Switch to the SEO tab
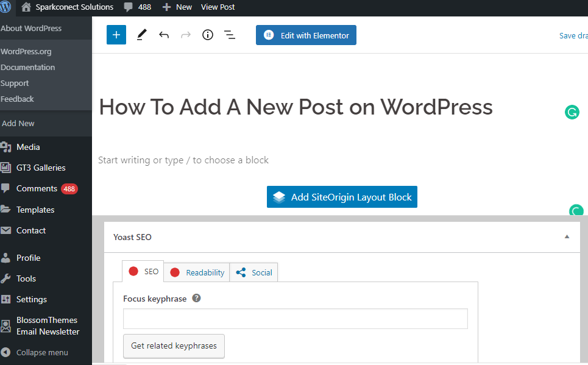This screenshot has height=365, width=588. [143, 271]
